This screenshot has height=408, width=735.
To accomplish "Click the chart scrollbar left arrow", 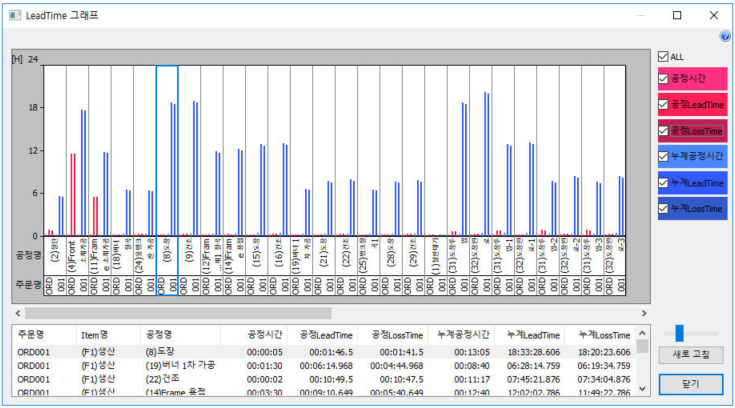I will click(x=17, y=312).
